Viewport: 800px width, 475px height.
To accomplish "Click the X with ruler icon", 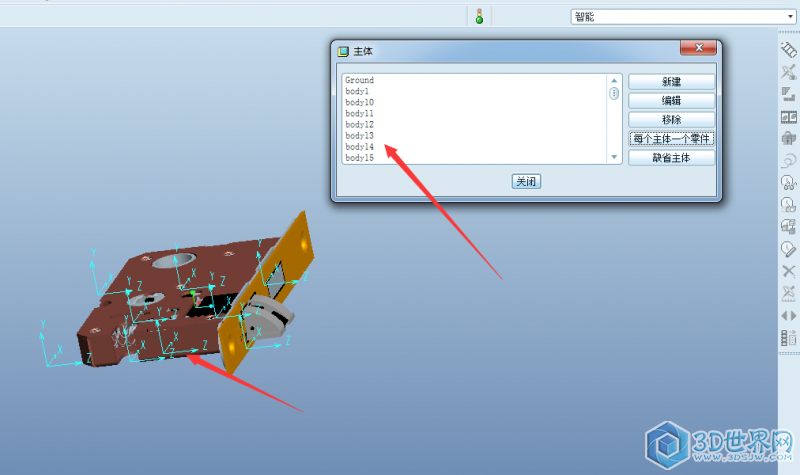I will point(788,293).
